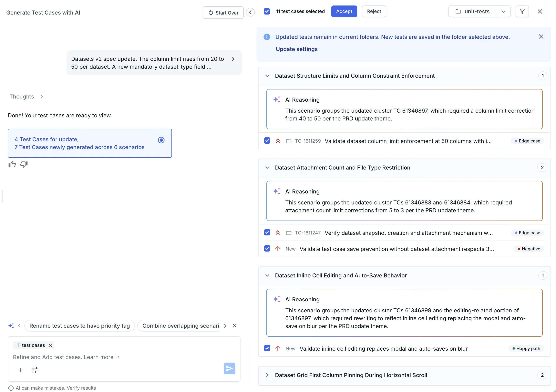Open the Update settings link
Viewport: 556px width, 392px height.
click(297, 49)
